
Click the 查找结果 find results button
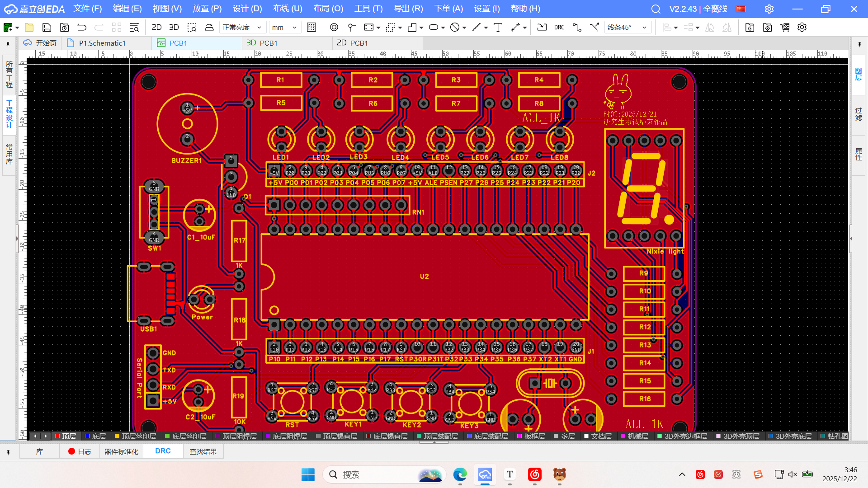203,451
